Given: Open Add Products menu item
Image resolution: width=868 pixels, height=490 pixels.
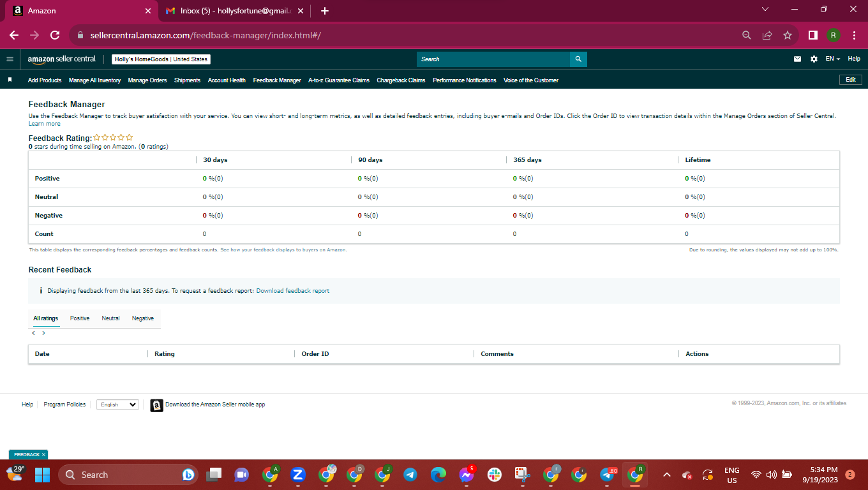Looking at the screenshot, I should pyautogui.click(x=45, y=80).
